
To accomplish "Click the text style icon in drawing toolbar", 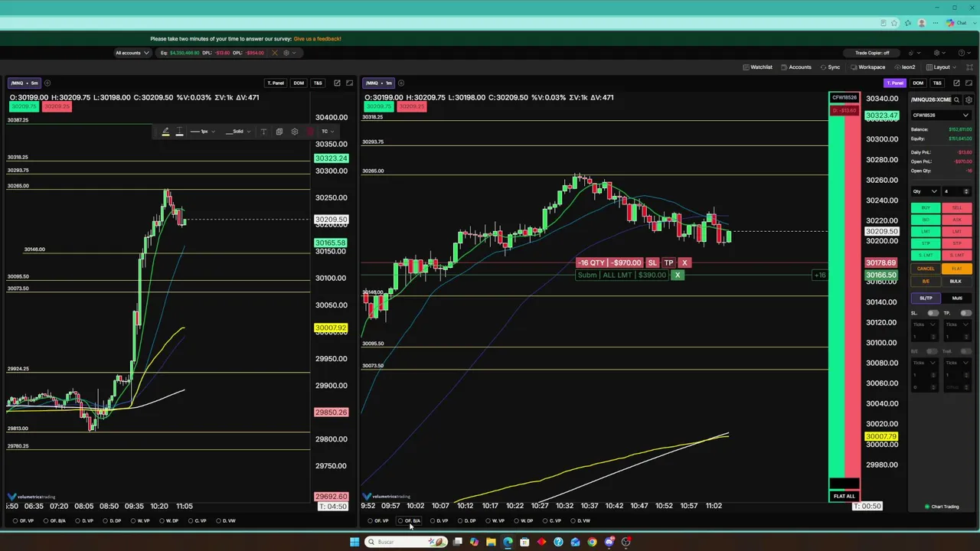I will [263, 132].
